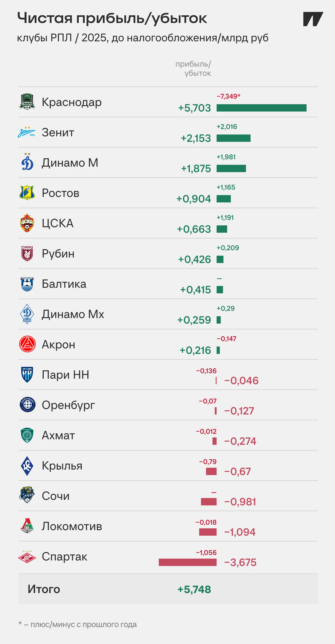Click the footnote about last year change
This screenshot has height=644, width=335.
(78, 624)
